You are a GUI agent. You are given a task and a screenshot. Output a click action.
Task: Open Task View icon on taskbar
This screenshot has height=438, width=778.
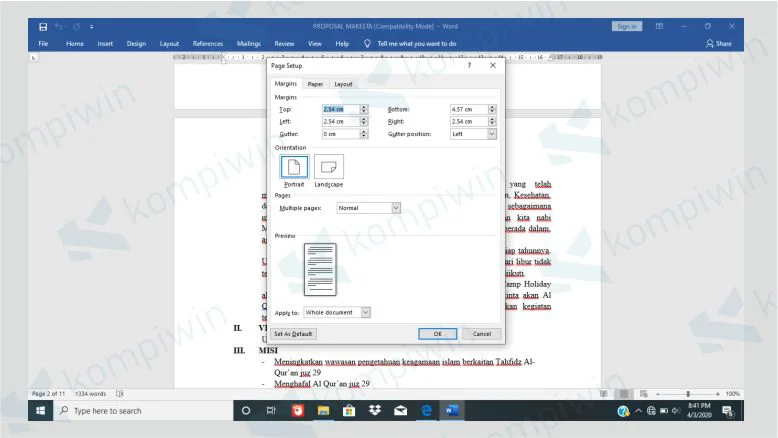point(271,411)
